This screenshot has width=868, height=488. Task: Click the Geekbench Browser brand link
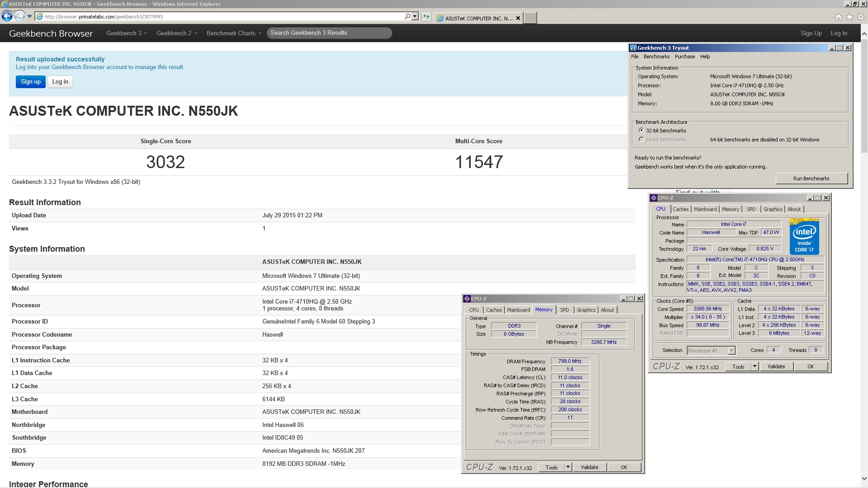coord(51,33)
